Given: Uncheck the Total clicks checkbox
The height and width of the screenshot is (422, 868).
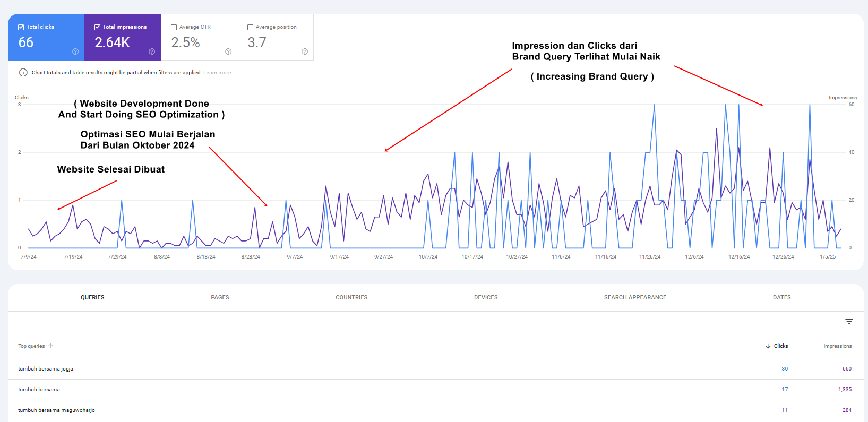Looking at the screenshot, I should (x=21, y=27).
